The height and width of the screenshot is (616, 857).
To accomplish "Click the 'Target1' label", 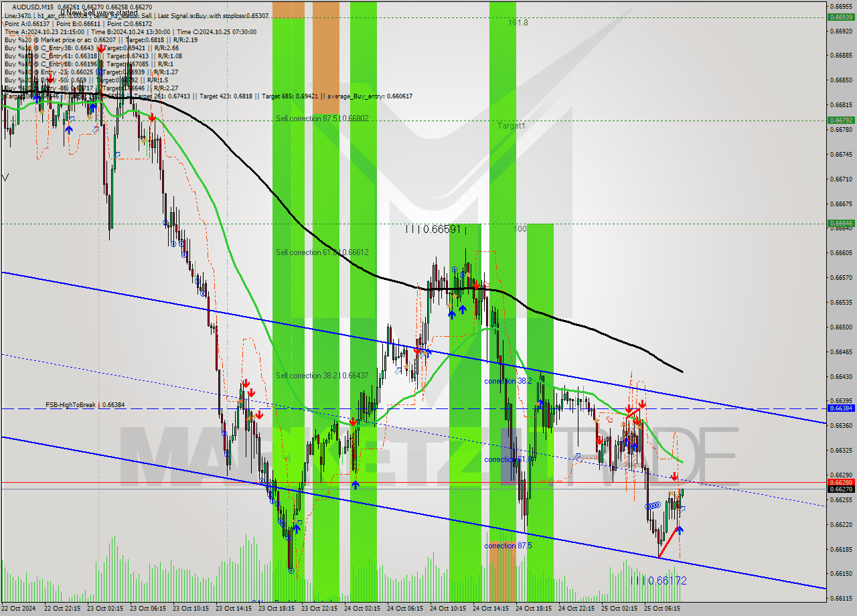I will click(511, 125).
